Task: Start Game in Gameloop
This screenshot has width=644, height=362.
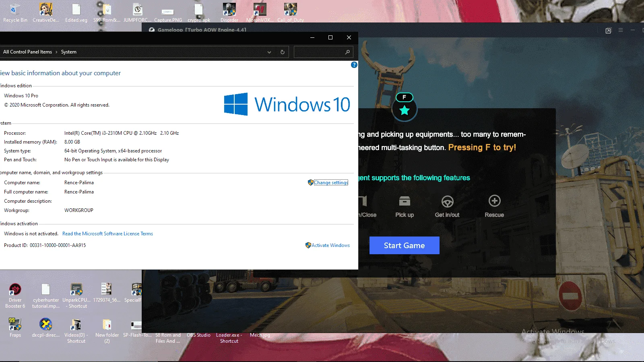Action: (404, 245)
